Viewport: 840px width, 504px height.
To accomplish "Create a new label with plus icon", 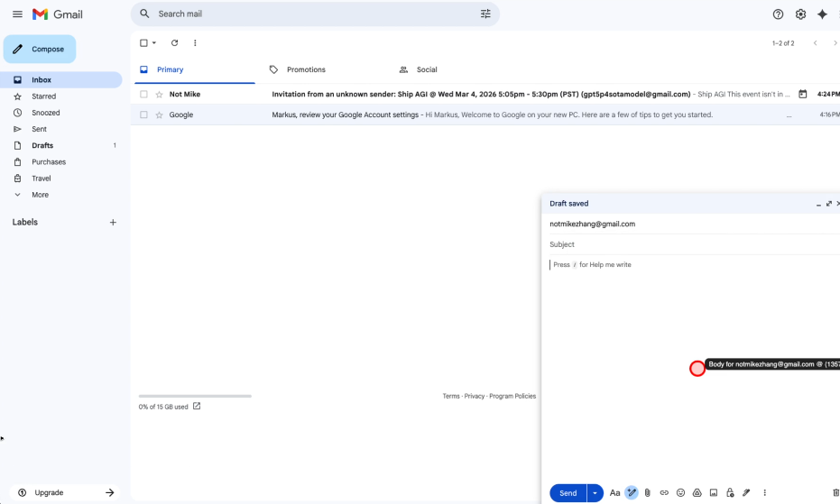I will [113, 223].
